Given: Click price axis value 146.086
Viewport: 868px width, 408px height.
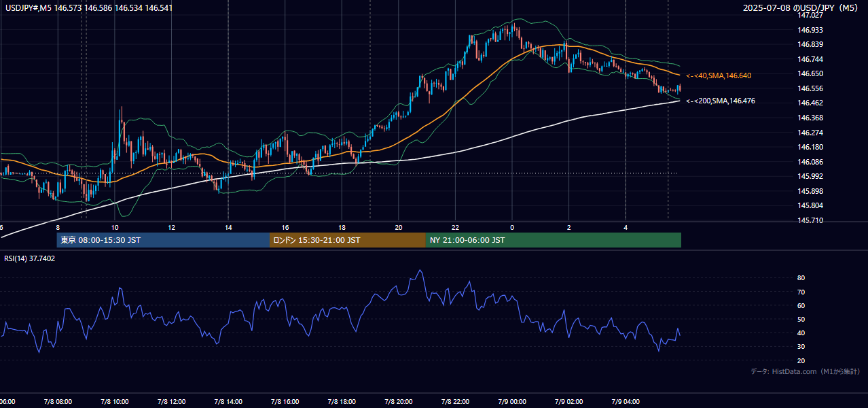Looking at the screenshot, I should [x=811, y=162].
